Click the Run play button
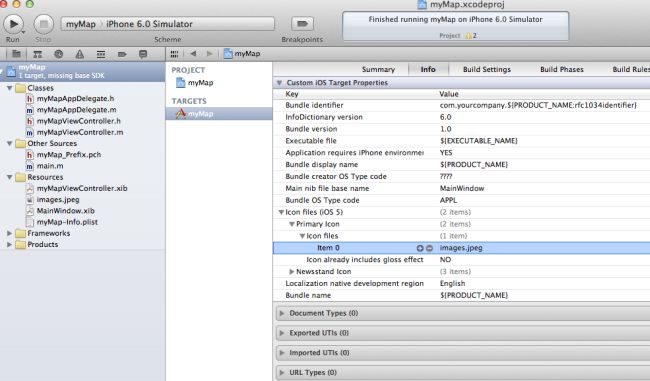This screenshot has height=381, width=650. coord(13,24)
